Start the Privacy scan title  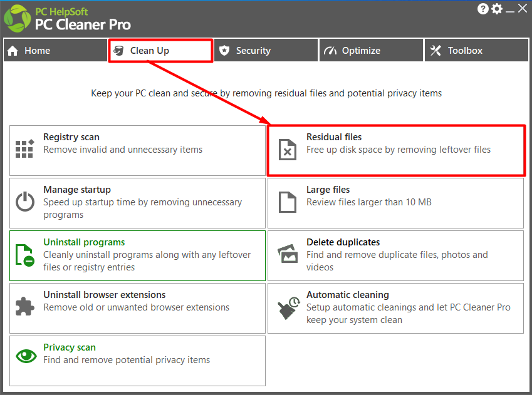click(x=70, y=347)
